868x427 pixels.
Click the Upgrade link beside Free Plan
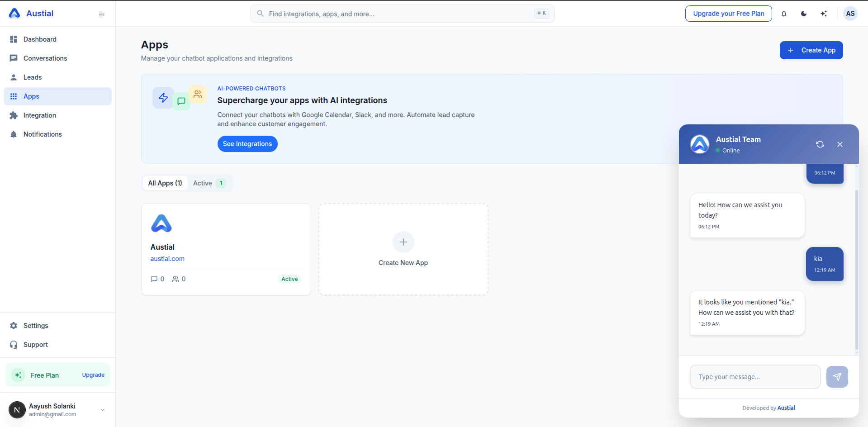click(x=93, y=375)
